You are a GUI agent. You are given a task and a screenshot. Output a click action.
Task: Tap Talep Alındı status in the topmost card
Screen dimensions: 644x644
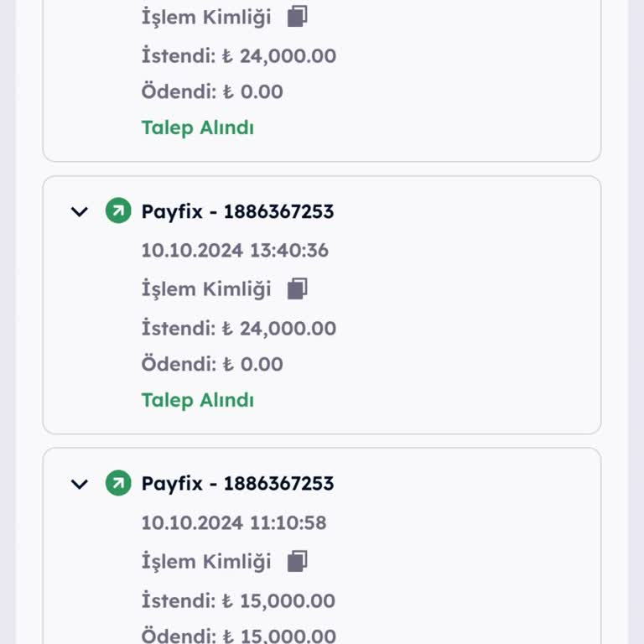tap(198, 127)
